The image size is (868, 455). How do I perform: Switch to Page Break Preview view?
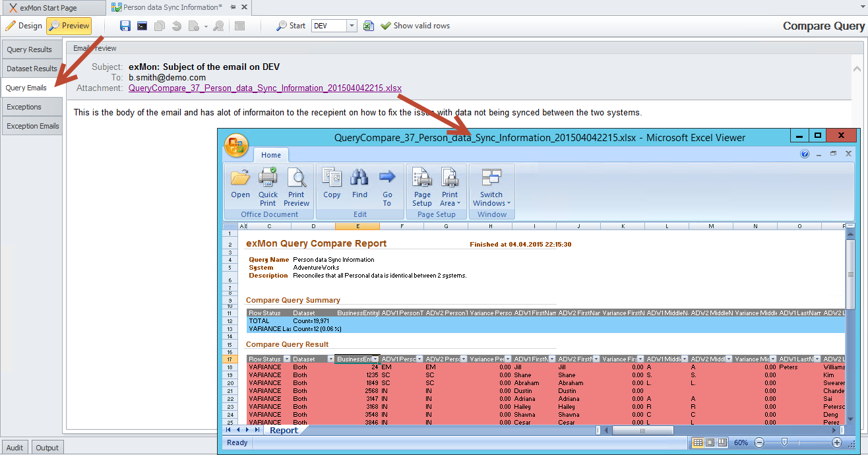(722, 442)
